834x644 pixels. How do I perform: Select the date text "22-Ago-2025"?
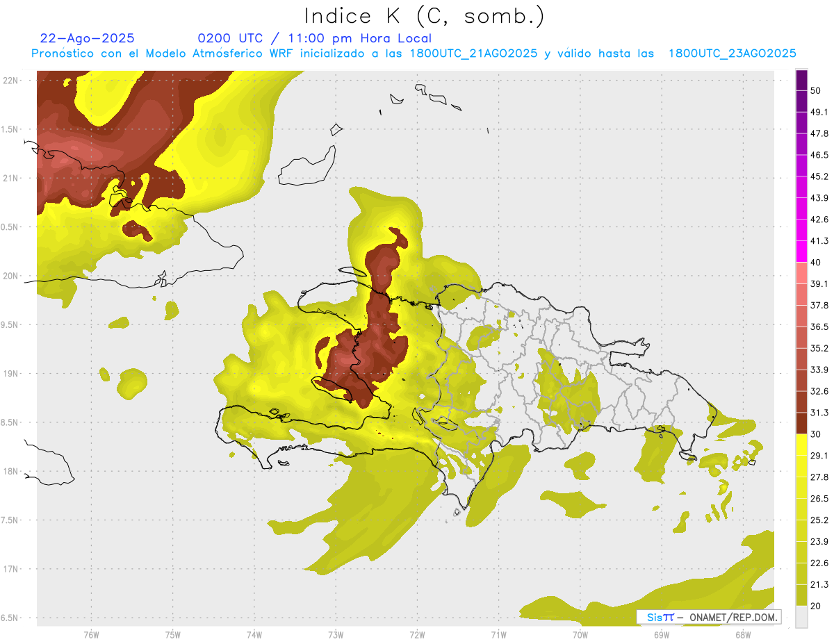[x=88, y=38]
